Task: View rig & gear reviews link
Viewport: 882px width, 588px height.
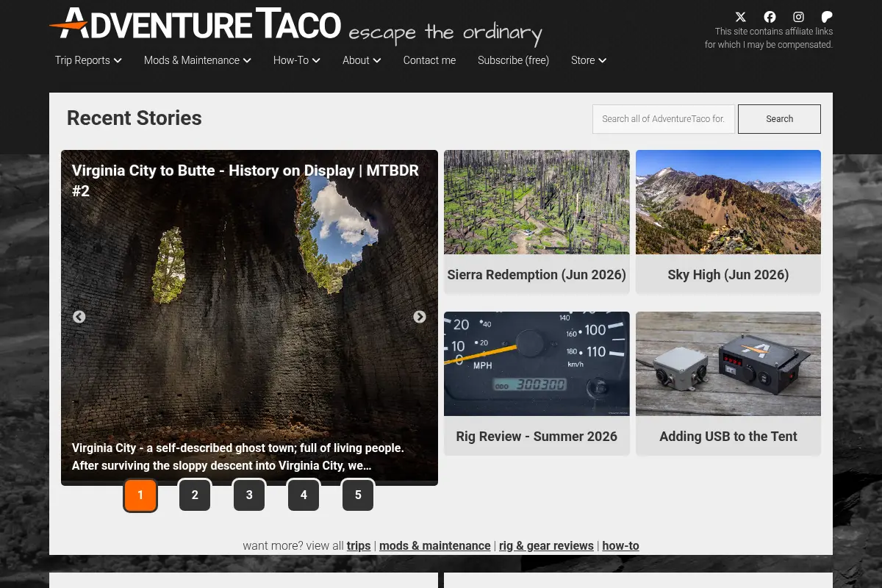Action: click(x=546, y=546)
